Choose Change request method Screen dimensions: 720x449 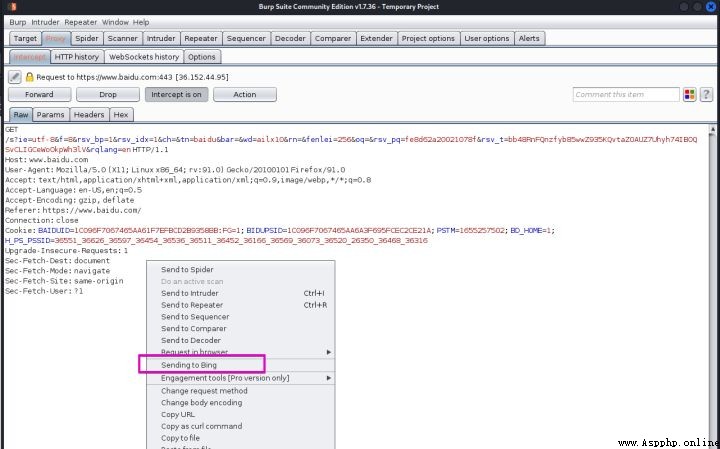pos(241,391)
